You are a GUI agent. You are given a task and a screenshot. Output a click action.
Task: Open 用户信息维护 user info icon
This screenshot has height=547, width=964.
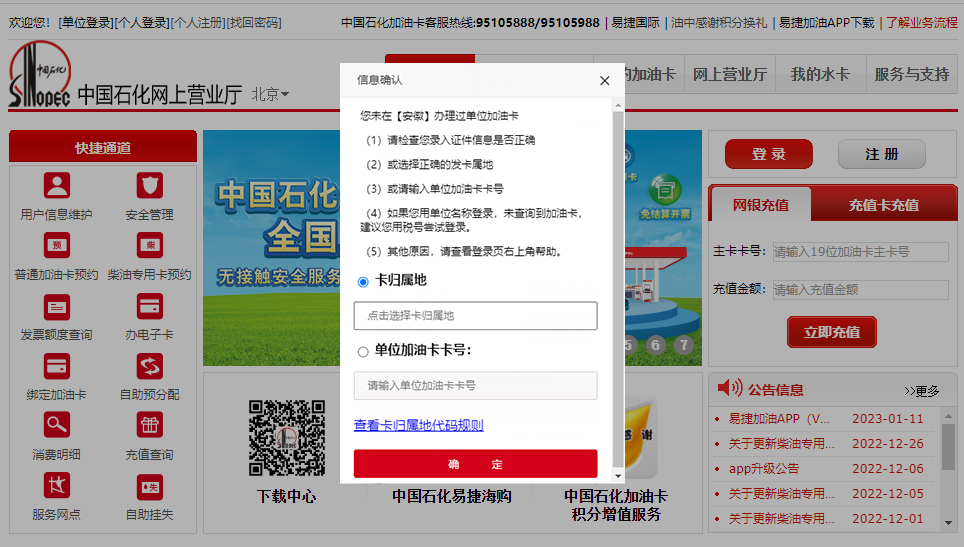(57, 185)
